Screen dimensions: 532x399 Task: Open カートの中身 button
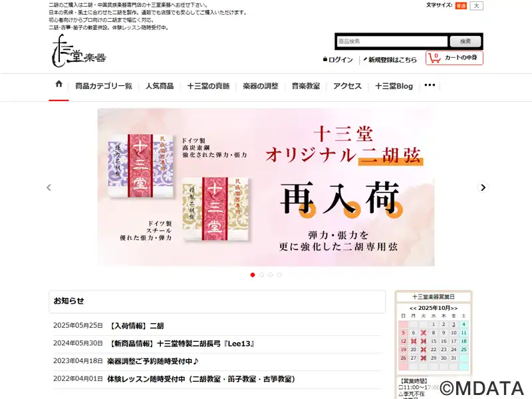pyautogui.click(x=454, y=58)
